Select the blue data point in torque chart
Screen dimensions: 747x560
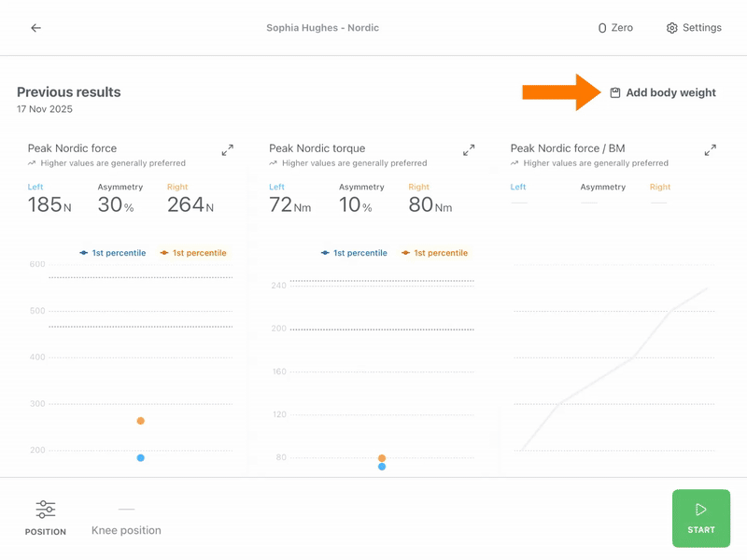382,467
